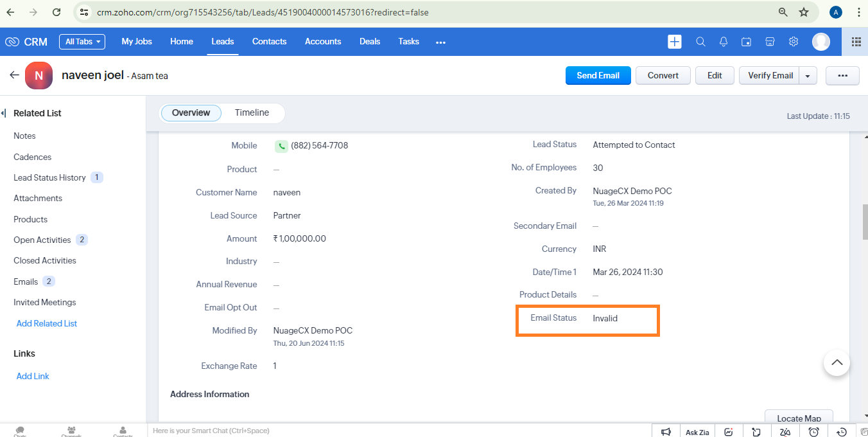Screen dimensions: 868x437
Task: Open the more modules ellipsis in nav bar
Action: click(440, 42)
